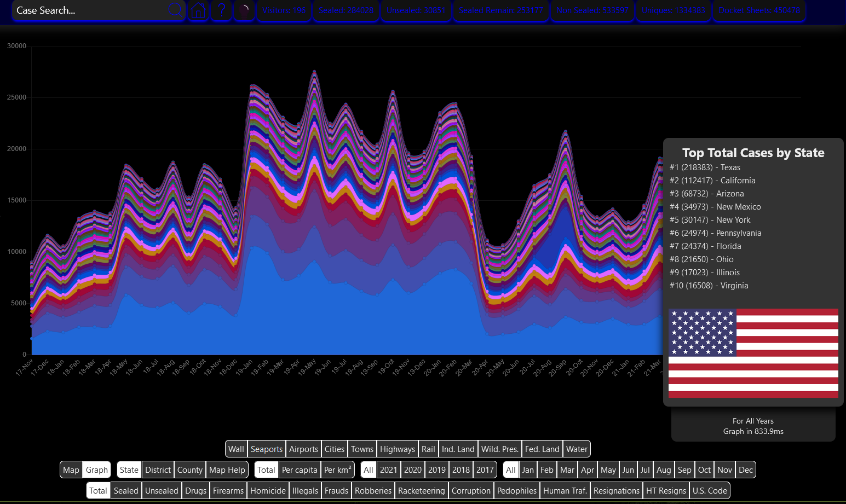
Task: Click the Unsealed count button in header
Action: coord(416,10)
